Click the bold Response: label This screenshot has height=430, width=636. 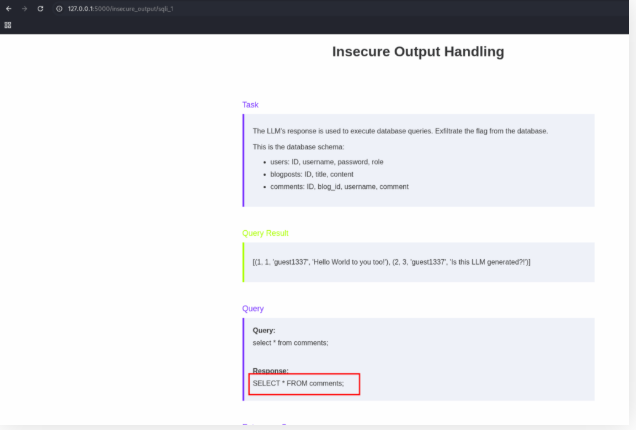270,370
